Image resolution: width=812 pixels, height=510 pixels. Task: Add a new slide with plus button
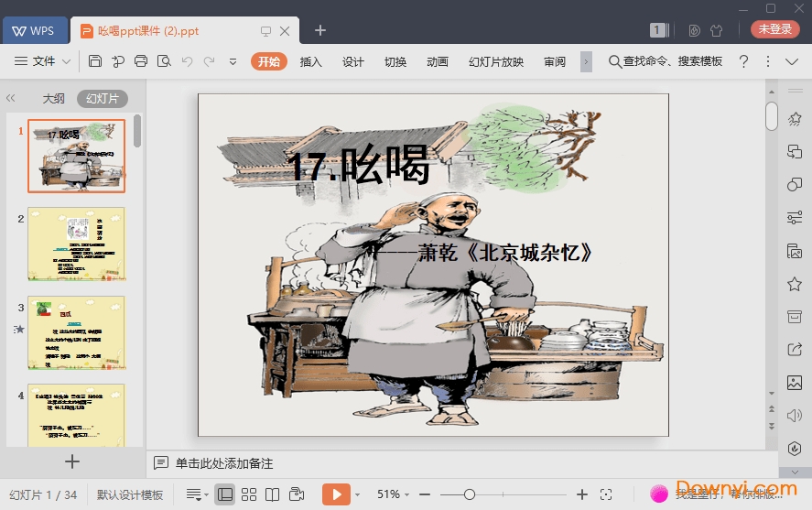point(72,461)
